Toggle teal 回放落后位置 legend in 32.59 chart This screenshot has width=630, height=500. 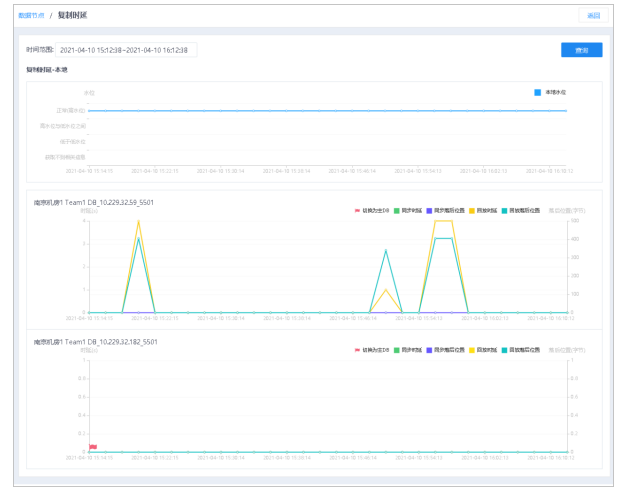coord(521,211)
